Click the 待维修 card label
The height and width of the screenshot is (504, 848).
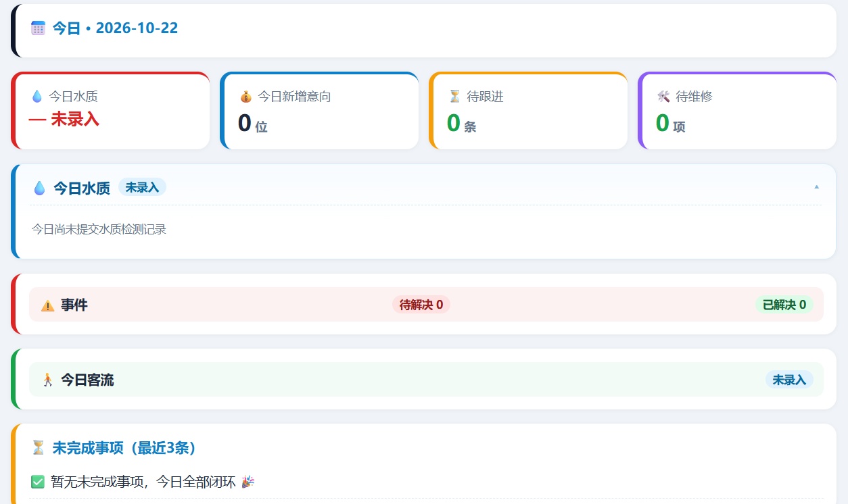(694, 97)
